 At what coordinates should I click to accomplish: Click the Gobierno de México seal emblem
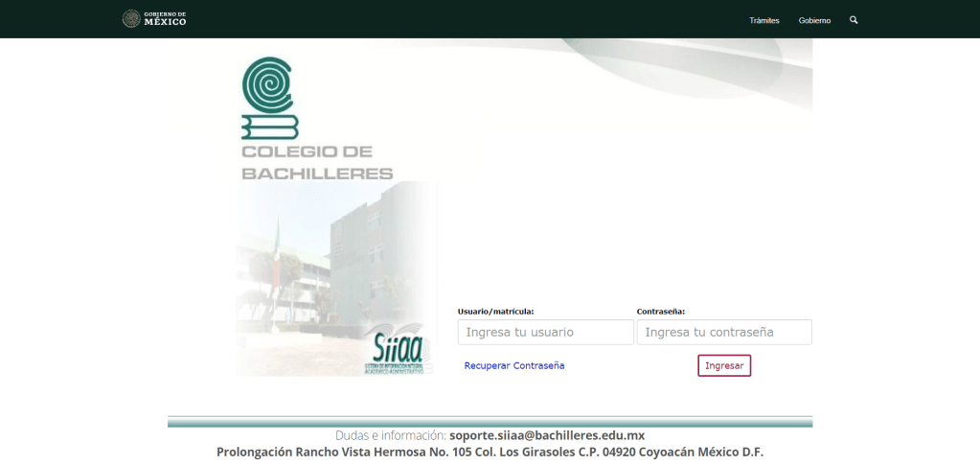click(131, 19)
